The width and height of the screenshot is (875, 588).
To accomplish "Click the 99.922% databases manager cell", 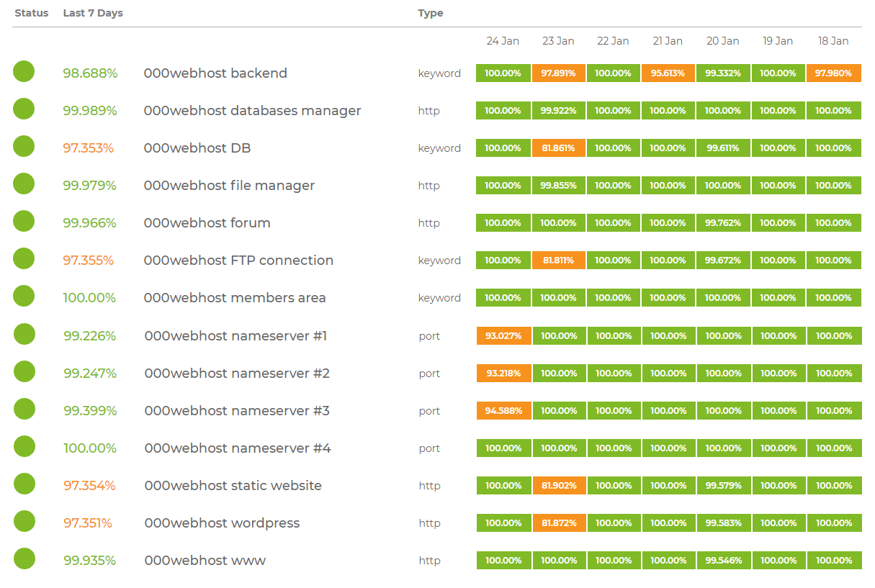I will click(559, 111).
